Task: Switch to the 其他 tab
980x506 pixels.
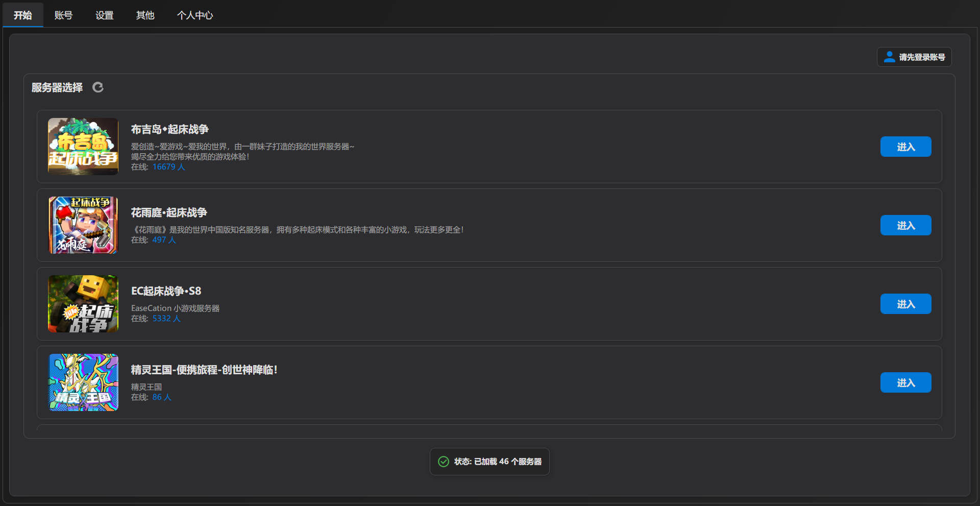Action: 145,15
